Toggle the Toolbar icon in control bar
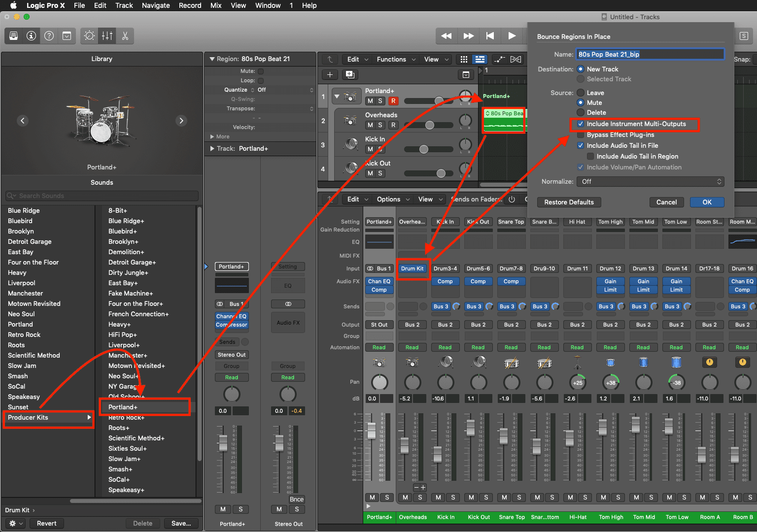The width and height of the screenshot is (757, 532). click(x=67, y=36)
